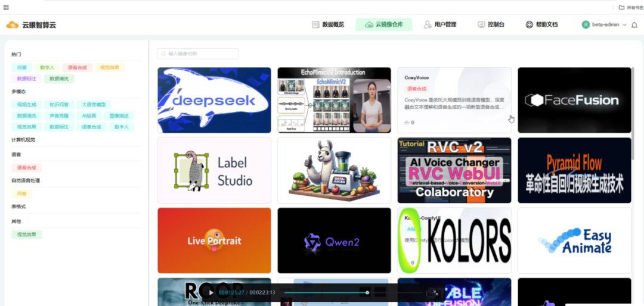The image size is (644, 306).
Task: Open the deepseek image card
Action: 215,100
